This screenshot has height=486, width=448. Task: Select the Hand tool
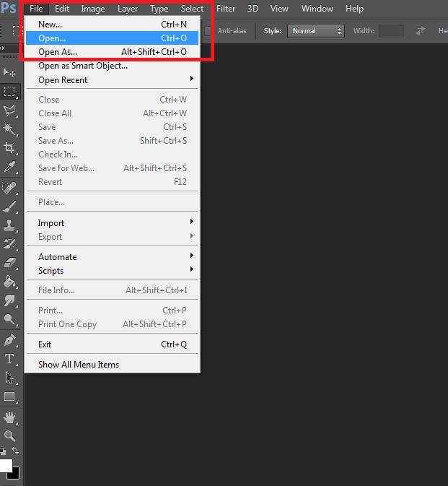click(x=10, y=417)
